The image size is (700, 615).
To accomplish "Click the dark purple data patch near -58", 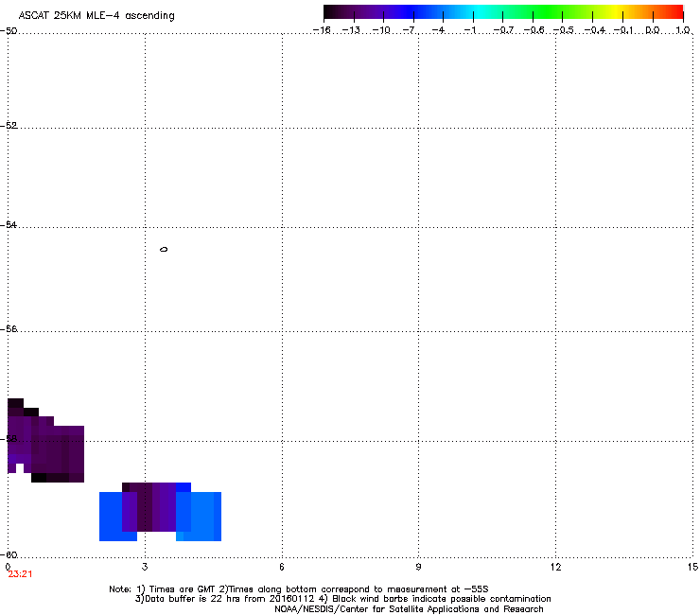I will [46, 440].
